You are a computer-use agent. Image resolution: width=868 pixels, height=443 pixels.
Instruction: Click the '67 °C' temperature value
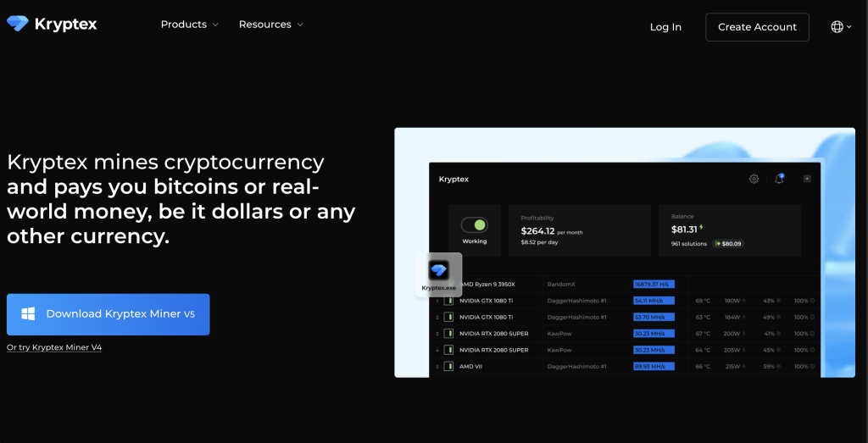click(x=703, y=334)
